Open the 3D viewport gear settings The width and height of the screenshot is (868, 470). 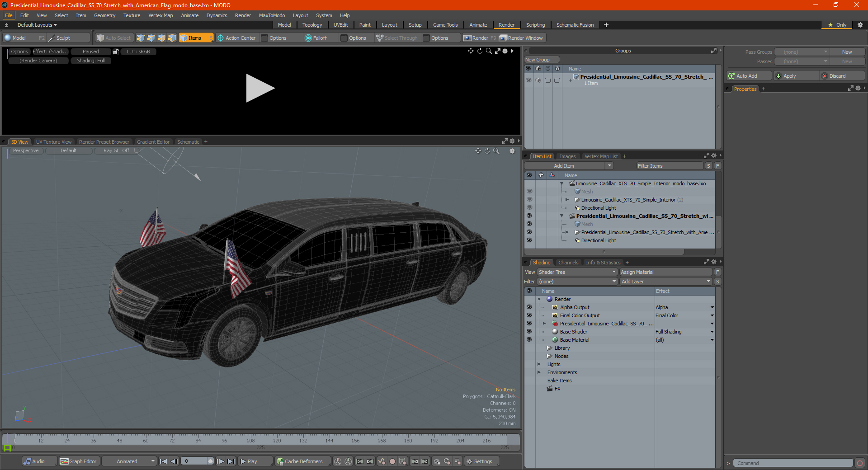[512, 151]
